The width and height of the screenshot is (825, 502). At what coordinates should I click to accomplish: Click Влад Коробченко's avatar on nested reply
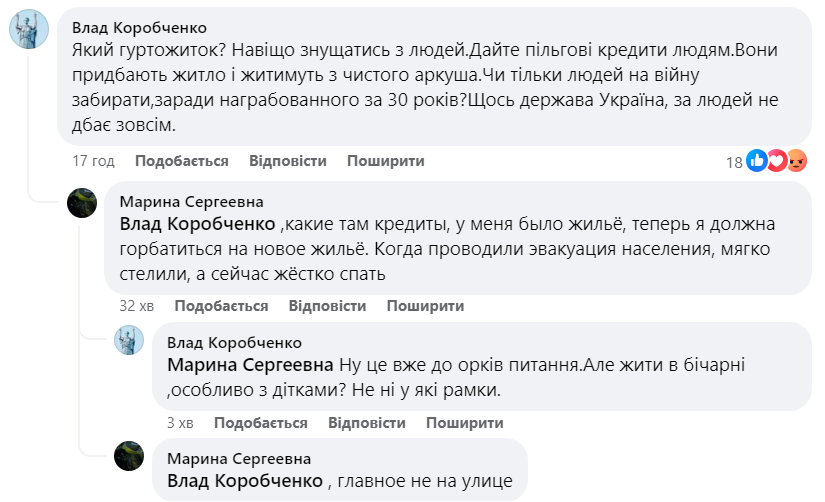(x=129, y=339)
